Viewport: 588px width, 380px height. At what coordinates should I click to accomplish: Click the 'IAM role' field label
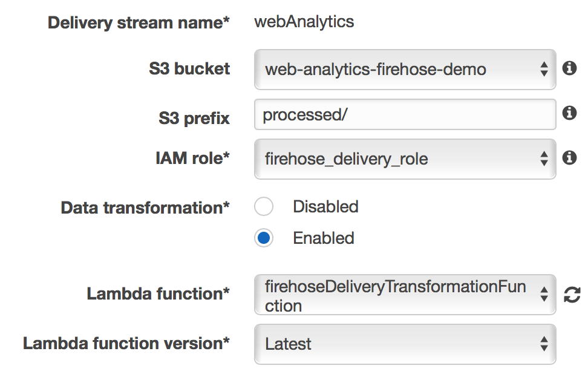(192, 159)
